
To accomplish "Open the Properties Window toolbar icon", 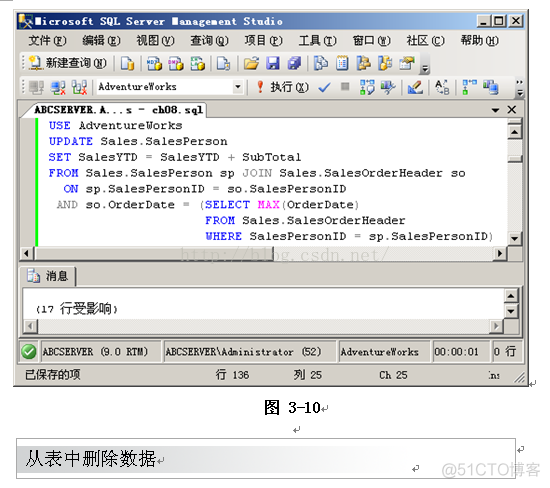I will coord(407,63).
